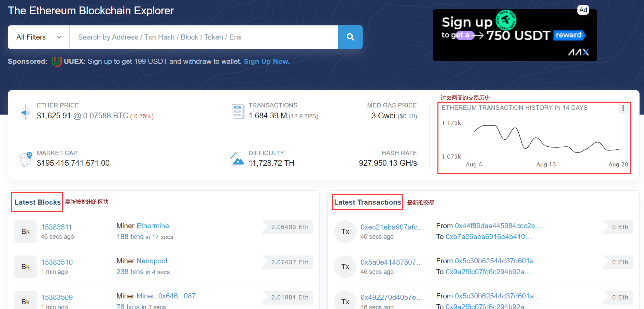Follow the Sign Up Now sponsored link
This screenshot has width=644, height=309.
[267, 61]
